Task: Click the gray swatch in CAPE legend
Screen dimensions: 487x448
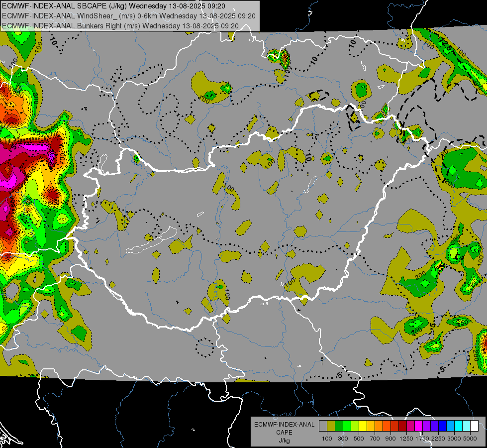Action: pyautogui.click(x=323, y=426)
